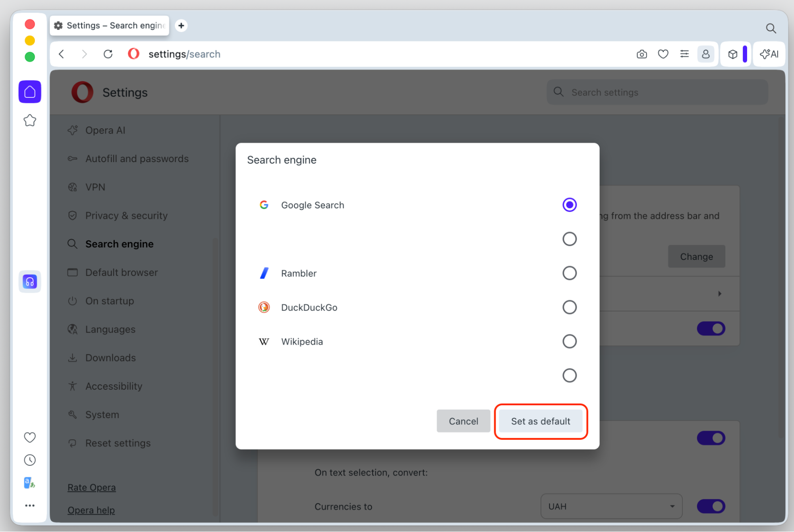Viewport: 794px width, 532px height.
Task: Click the Search settings field
Action: (657, 92)
